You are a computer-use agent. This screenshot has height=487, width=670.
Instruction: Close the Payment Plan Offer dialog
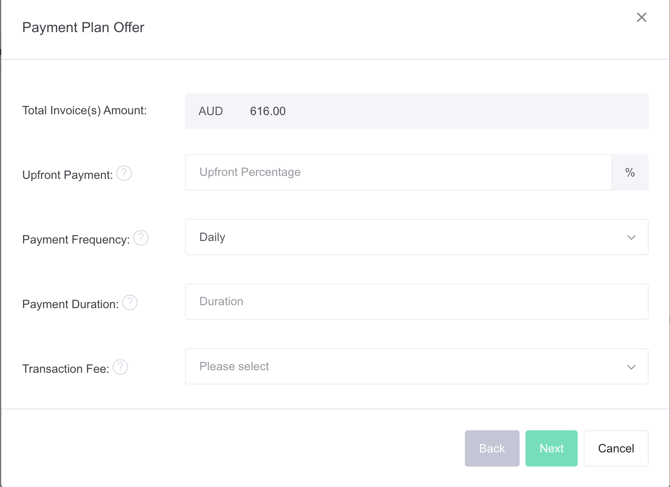[641, 17]
